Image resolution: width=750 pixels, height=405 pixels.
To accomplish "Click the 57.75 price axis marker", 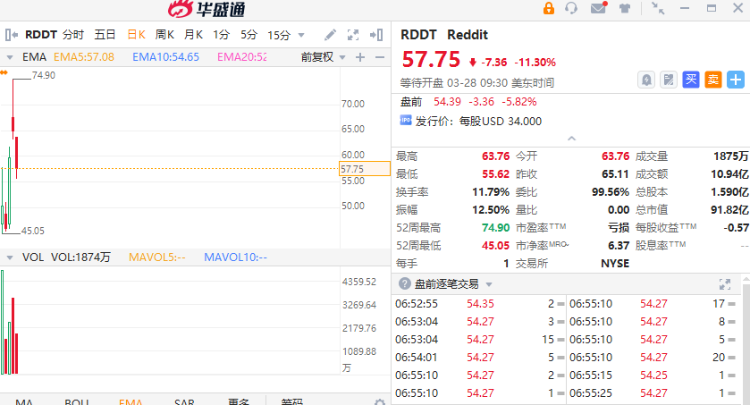I will pyautogui.click(x=364, y=169).
